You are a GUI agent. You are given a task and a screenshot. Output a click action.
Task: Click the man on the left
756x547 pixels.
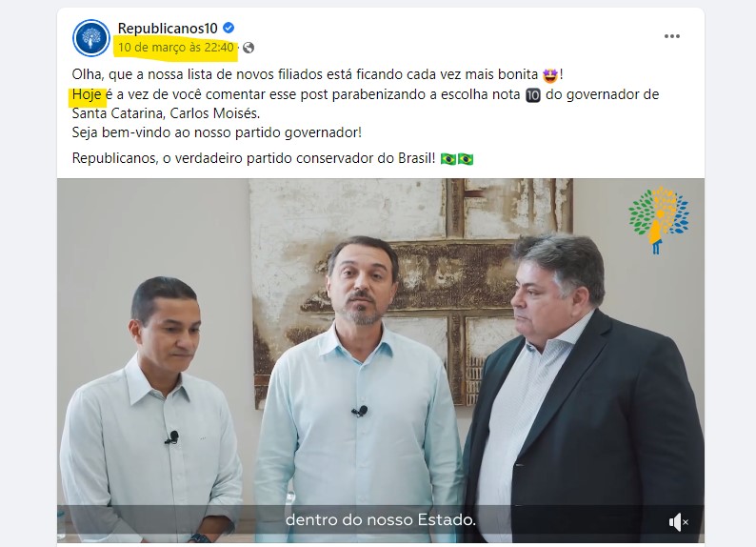[152, 410]
